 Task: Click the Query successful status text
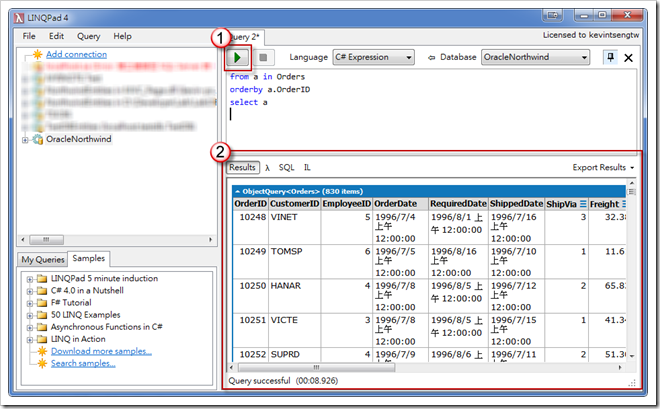pos(283,381)
